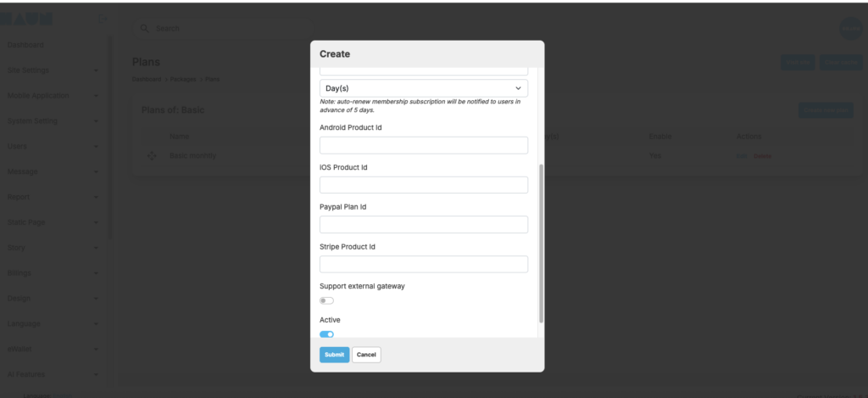Open the user avatar menu
The width and height of the screenshot is (868, 398).
[x=850, y=28]
